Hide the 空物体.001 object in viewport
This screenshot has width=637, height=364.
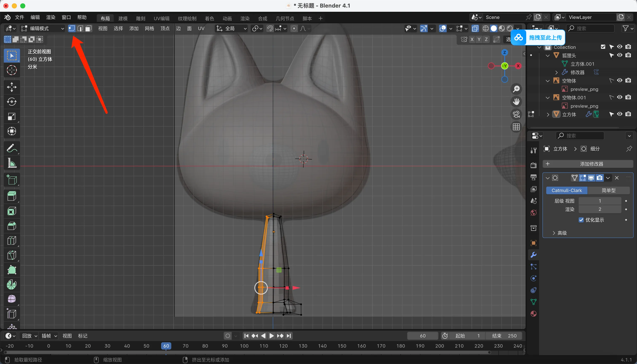point(620,97)
